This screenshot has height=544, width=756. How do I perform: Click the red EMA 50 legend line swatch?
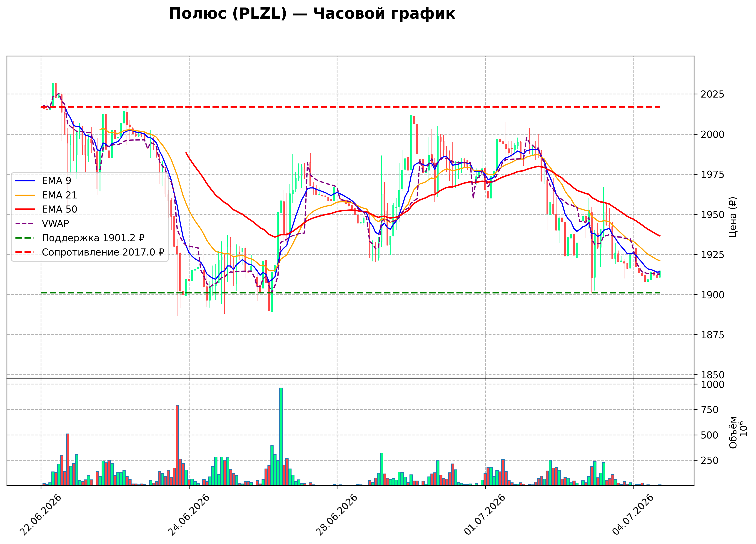(x=25, y=209)
